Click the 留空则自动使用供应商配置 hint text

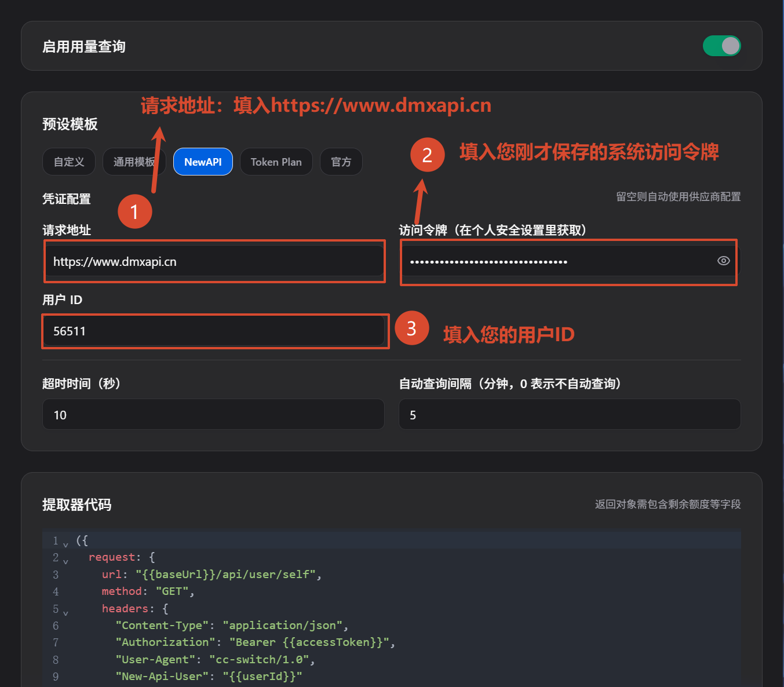click(678, 196)
